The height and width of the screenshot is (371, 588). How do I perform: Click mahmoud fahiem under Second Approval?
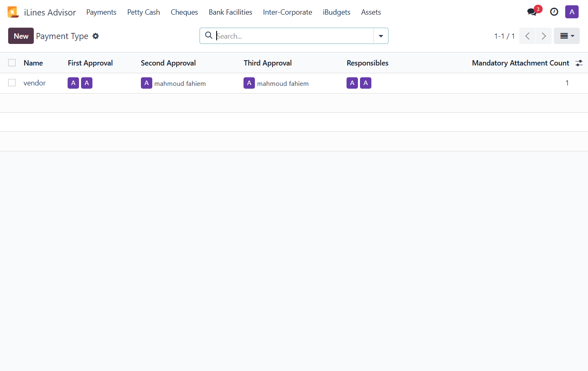(180, 83)
